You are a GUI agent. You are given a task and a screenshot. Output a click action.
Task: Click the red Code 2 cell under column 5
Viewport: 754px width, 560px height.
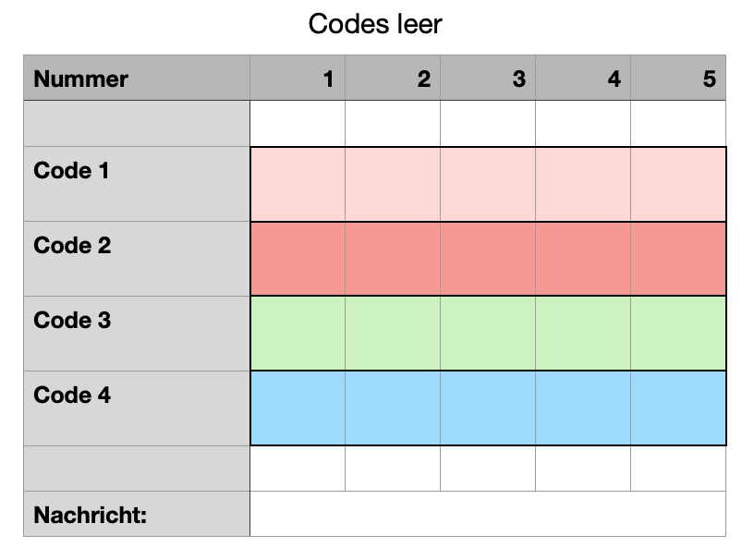[x=678, y=259]
